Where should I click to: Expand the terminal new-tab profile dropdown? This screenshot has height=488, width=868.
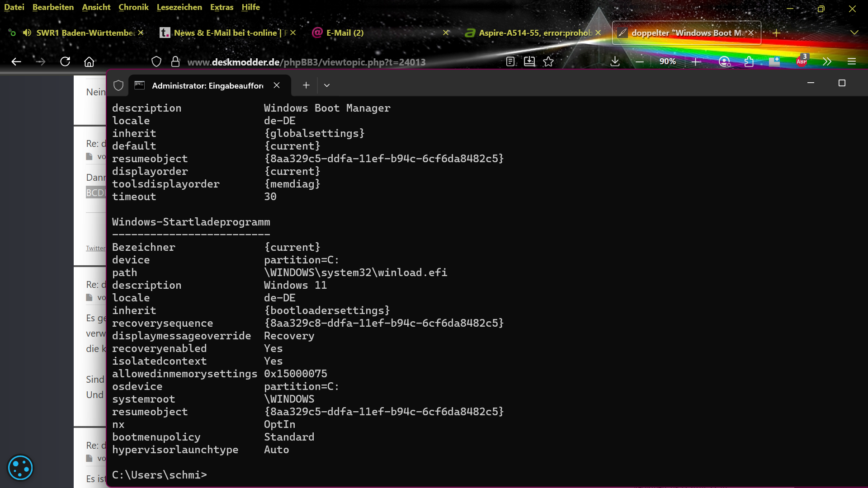point(327,85)
